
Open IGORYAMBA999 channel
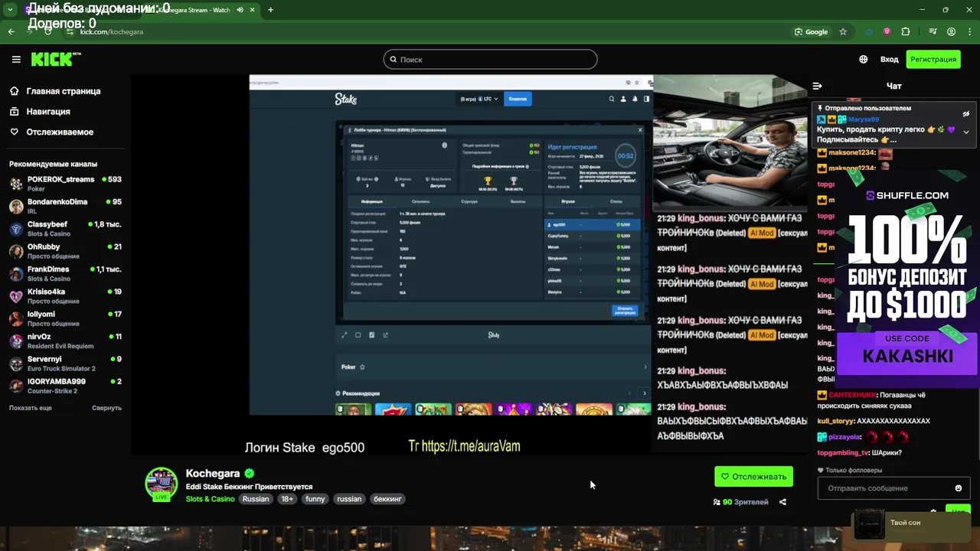coord(65,386)
